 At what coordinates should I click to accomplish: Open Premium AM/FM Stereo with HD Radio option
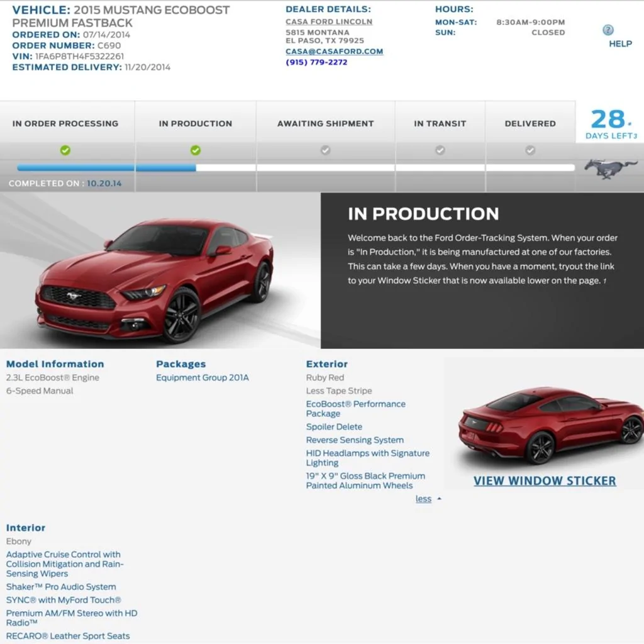pos(72,618)
